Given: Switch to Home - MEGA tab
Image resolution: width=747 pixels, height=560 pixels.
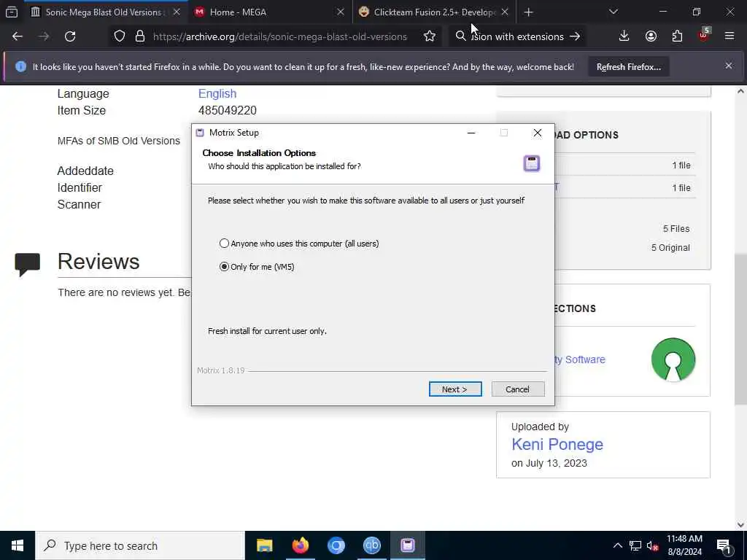Looking at the screenshot, I should click(x=269, y=12).
